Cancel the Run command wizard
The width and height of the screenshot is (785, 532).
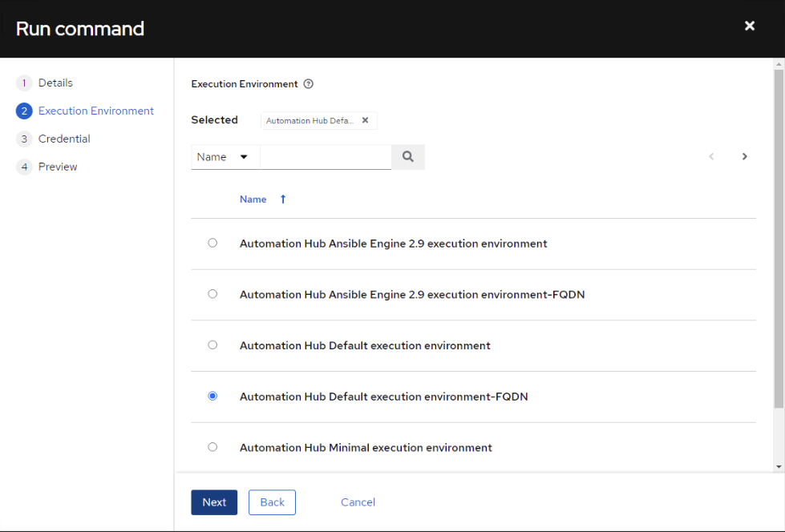click(358, 502)
